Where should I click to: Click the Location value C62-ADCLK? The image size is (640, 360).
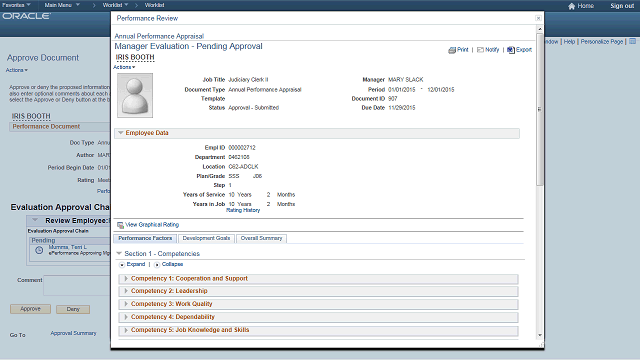243,167
